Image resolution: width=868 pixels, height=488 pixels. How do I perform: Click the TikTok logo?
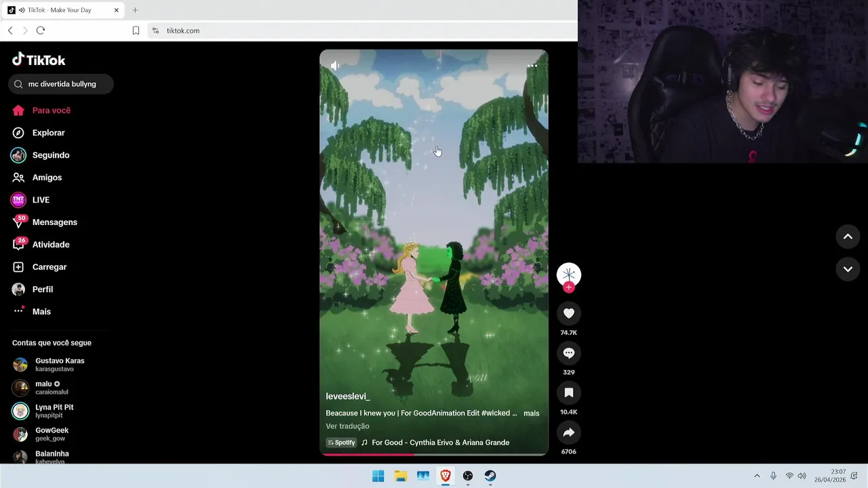pos(39,60)
